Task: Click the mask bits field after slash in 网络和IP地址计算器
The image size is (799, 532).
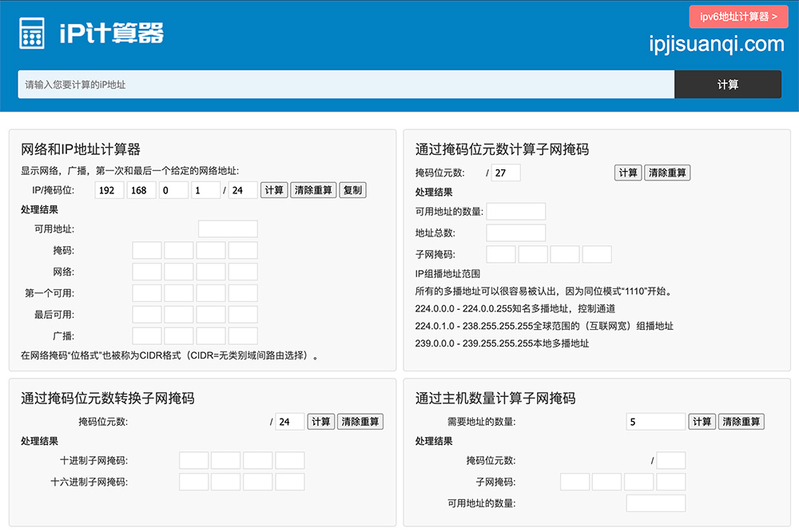Action: [244, 190]
